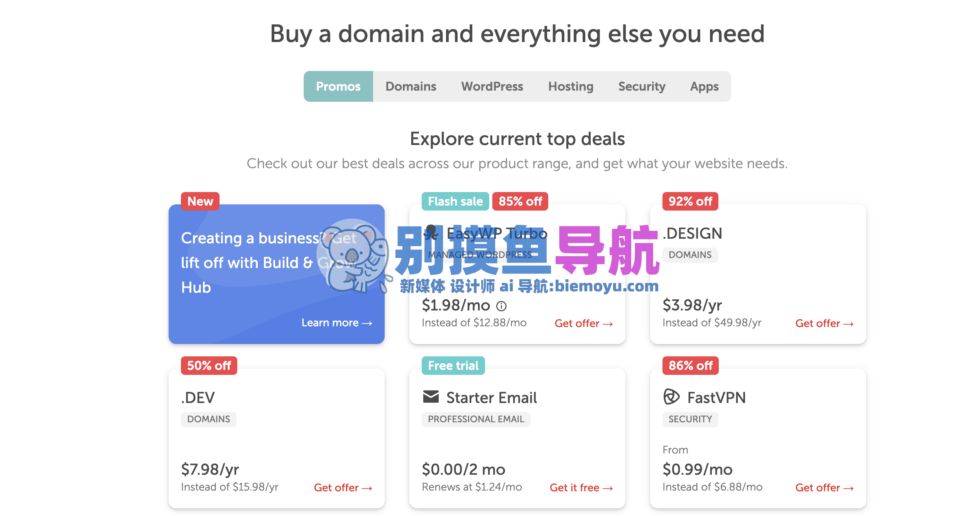Click the 92% off badge

(x=690, y=201)
